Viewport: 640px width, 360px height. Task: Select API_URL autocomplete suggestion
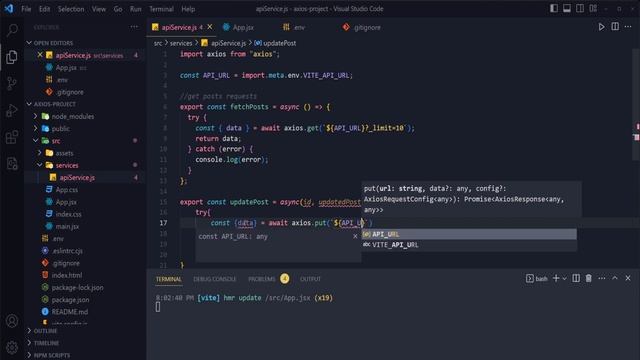tap(469, 234)
